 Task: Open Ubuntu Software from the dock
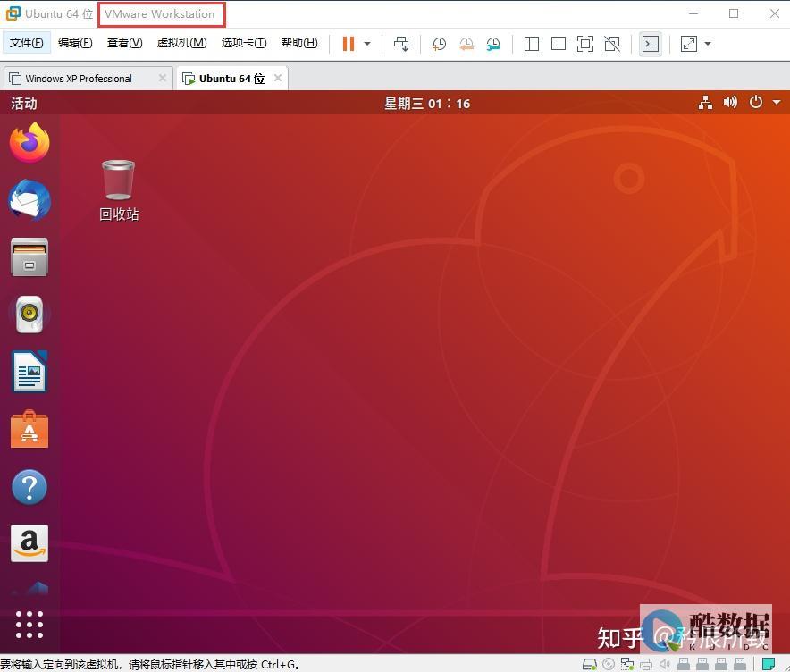(x=29, y=429)
